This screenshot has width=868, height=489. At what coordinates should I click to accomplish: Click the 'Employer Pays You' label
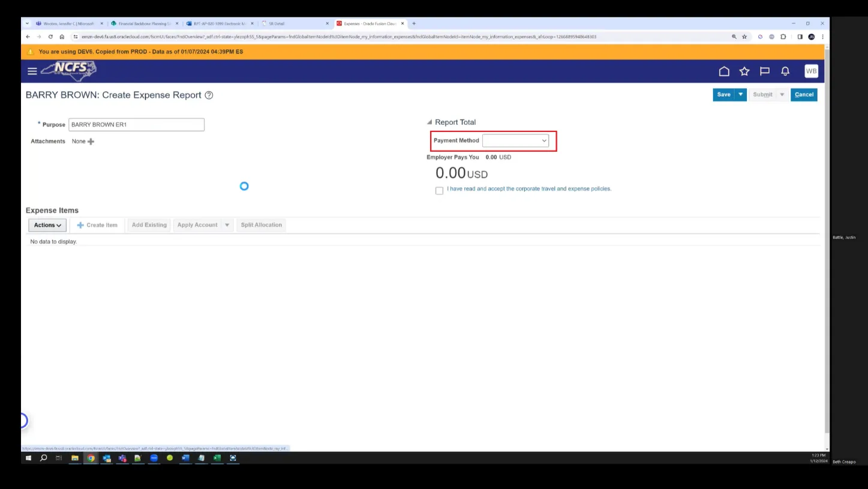click(453, 157)
